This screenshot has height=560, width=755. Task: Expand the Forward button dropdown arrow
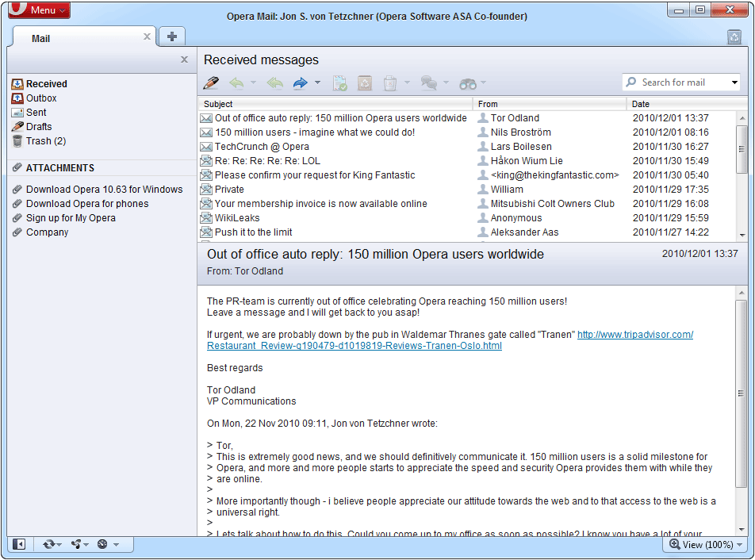coord(317,82)
